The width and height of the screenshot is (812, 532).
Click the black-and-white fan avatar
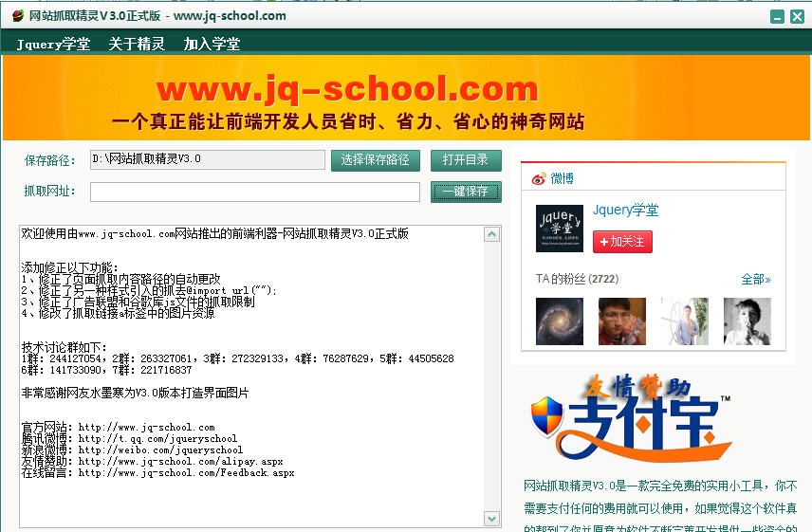(x=747, y=321)
